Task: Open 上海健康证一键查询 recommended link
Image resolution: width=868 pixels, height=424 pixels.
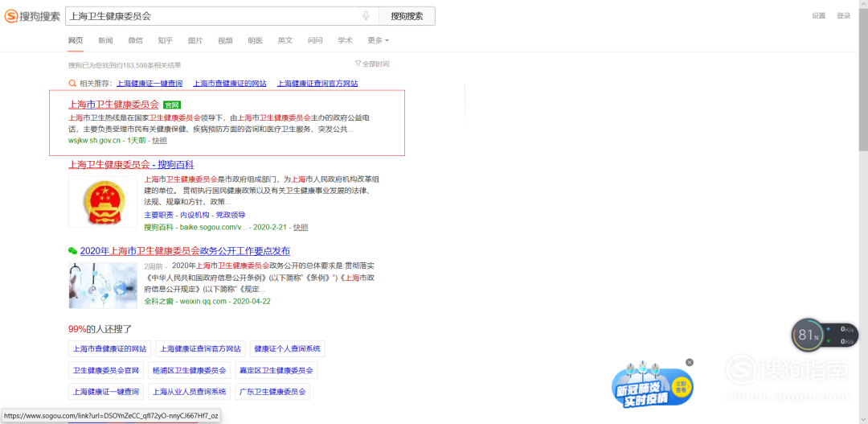Action: [x=149, y=84]
